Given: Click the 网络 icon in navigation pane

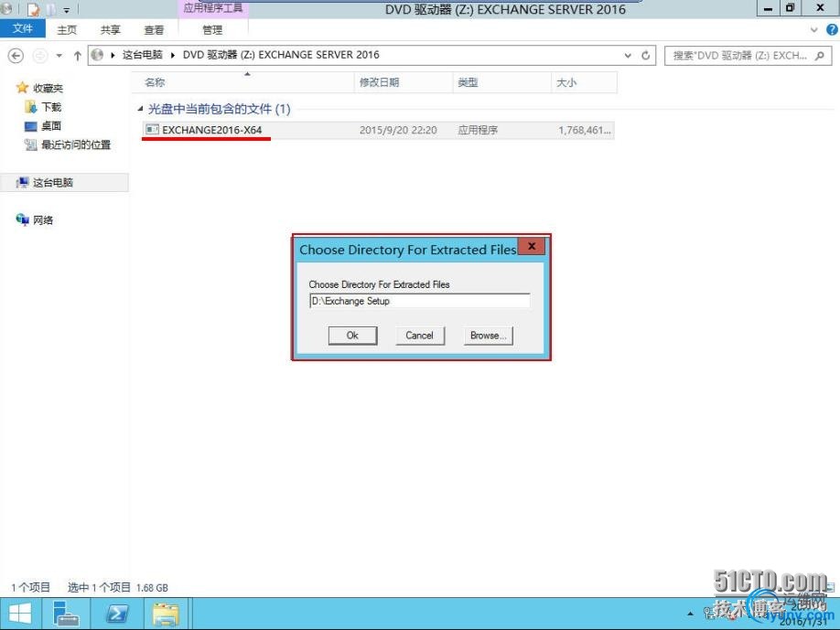Looking at the screenshot, I should tap(23, 219).
